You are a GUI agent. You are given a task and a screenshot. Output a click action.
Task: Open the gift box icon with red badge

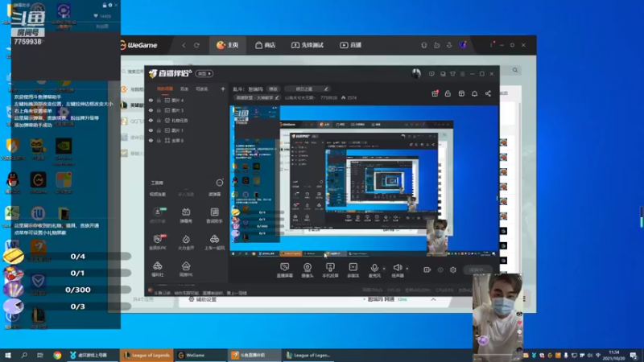[x=435, y=93]
